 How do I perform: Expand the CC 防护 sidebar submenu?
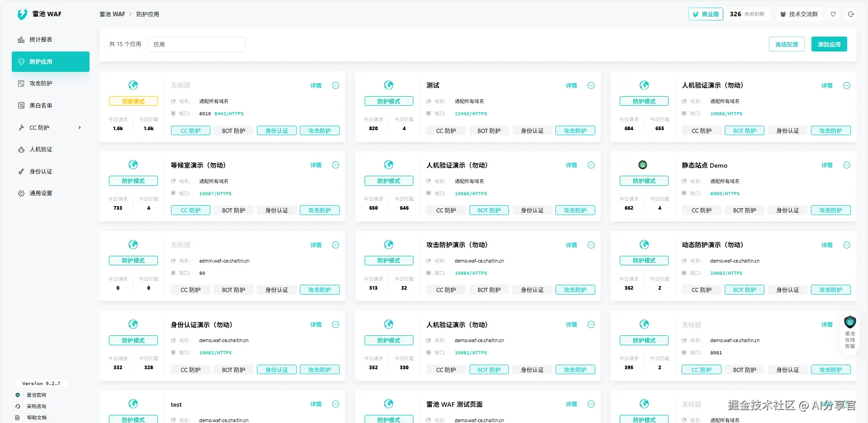pyautogui.click(x=50, y=127)
